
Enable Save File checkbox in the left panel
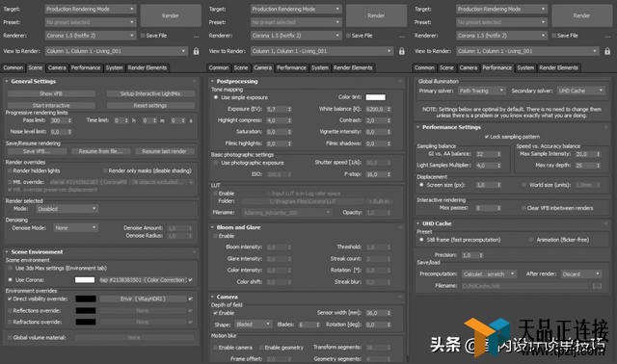click(x=143, y=36)
